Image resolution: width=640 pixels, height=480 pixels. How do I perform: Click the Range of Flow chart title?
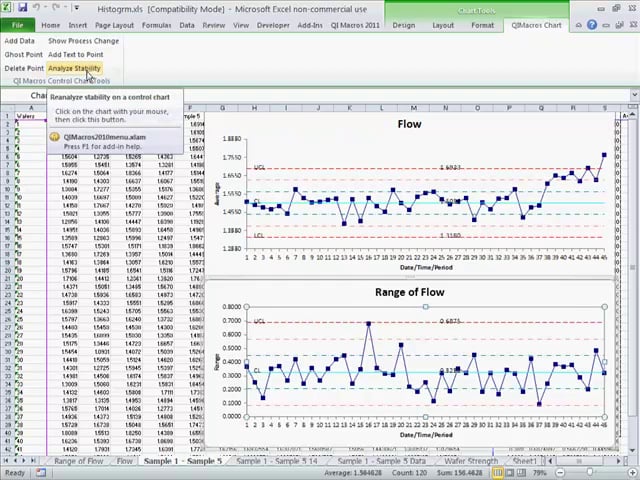click(x=409, y=292)
